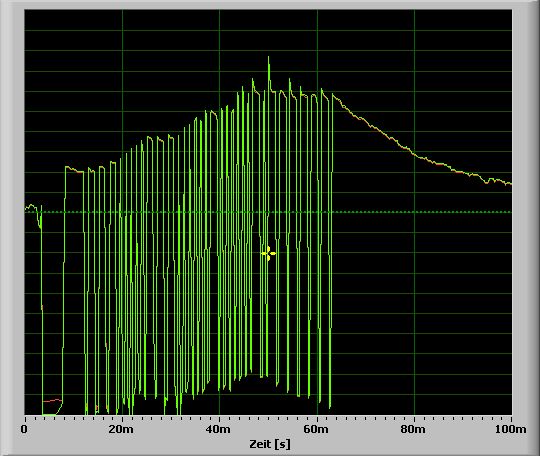
Task: Select the 60m x-axis scale label
Action: point(316,429)
